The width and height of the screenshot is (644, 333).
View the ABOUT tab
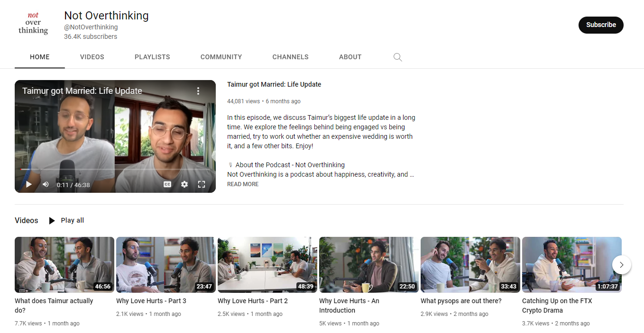point(350,57)
